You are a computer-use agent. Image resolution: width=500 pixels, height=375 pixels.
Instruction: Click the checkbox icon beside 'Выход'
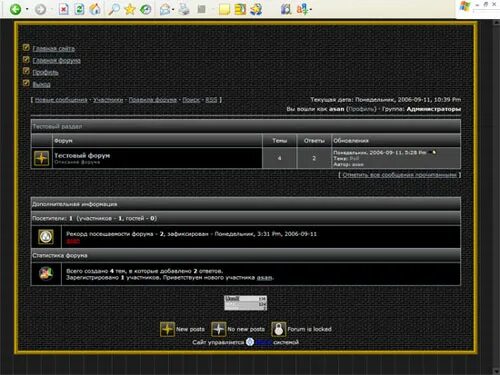(26, 83)
